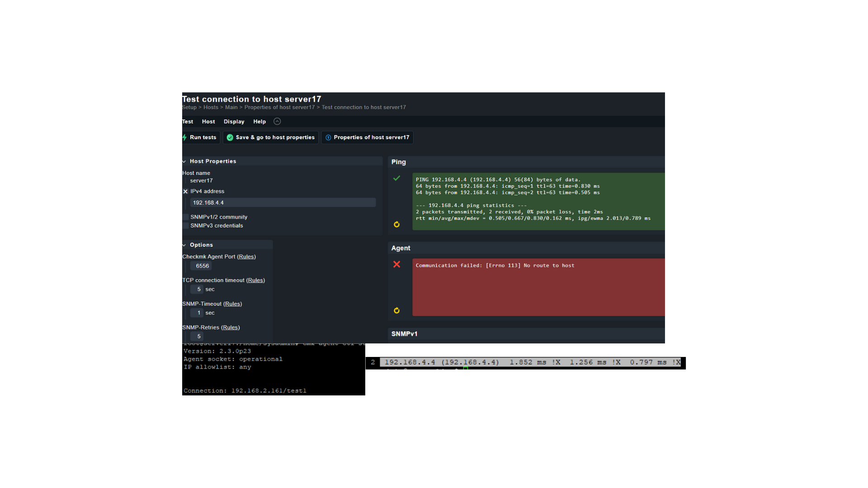The image size is (868, 488).
Task: Click Hosts in the breadcrumb
Action: click(211, 108)
